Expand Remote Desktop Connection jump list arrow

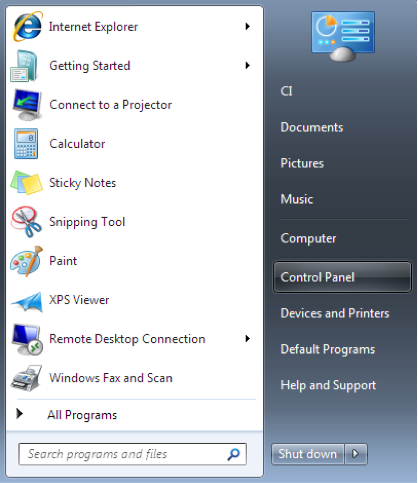pos(247,339)
